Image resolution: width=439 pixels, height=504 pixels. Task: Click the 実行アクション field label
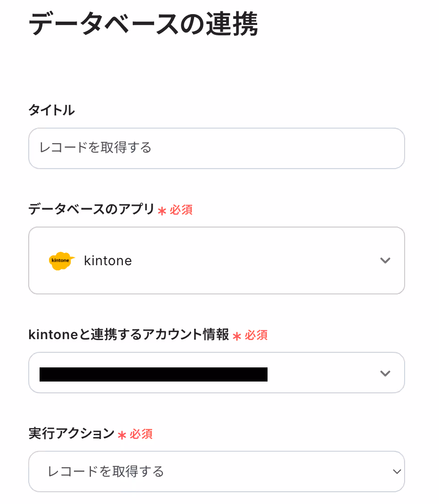72,434
